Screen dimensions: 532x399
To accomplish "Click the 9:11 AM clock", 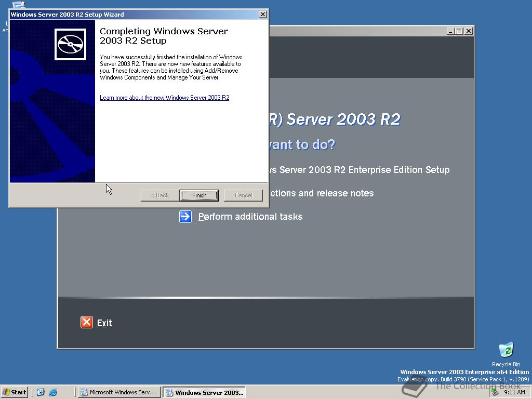I will [514, 392].
